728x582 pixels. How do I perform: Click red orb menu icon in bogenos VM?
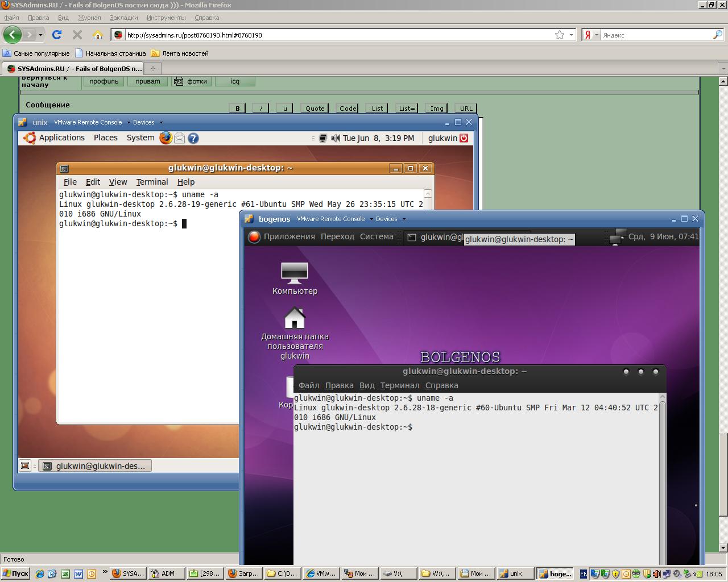coord(254,237)
